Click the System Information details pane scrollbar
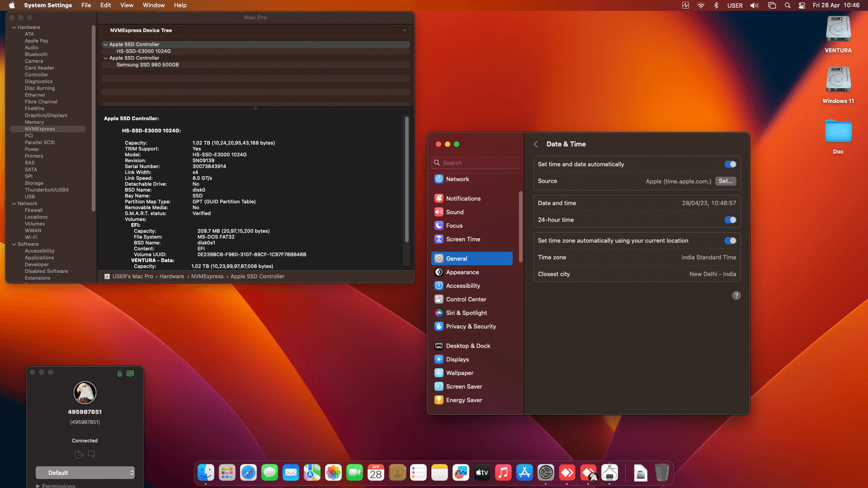868x488 pixels. tap(407, 179)
